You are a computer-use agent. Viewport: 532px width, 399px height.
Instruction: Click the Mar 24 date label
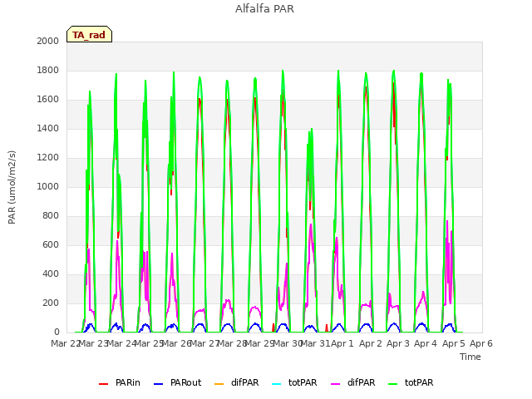[121, 343]
